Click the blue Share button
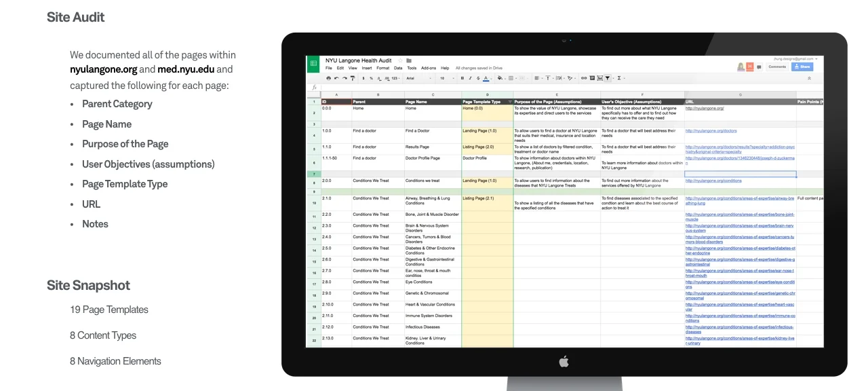The height and width of the screenshot is (391, 868). 802,67
